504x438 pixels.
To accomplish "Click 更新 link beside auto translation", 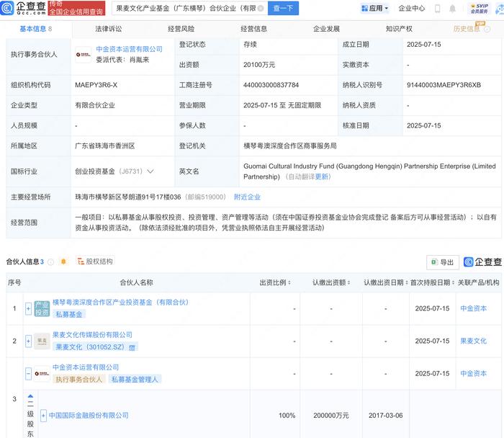I will 321,177.
